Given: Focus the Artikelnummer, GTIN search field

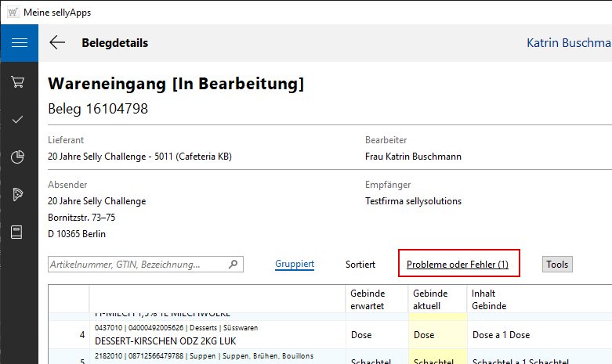Looking at the screenshot, I should pos(137,265).
